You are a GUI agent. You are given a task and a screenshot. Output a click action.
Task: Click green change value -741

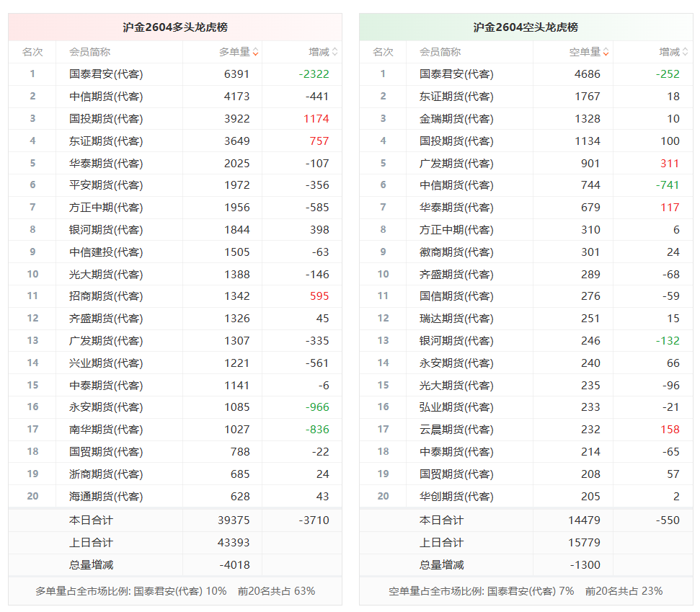click(668, 185)
